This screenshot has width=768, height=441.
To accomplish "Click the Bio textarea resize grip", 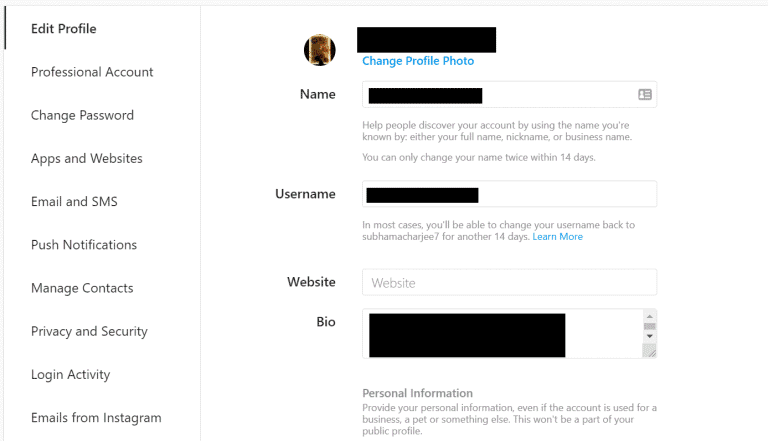I will 649,351.
